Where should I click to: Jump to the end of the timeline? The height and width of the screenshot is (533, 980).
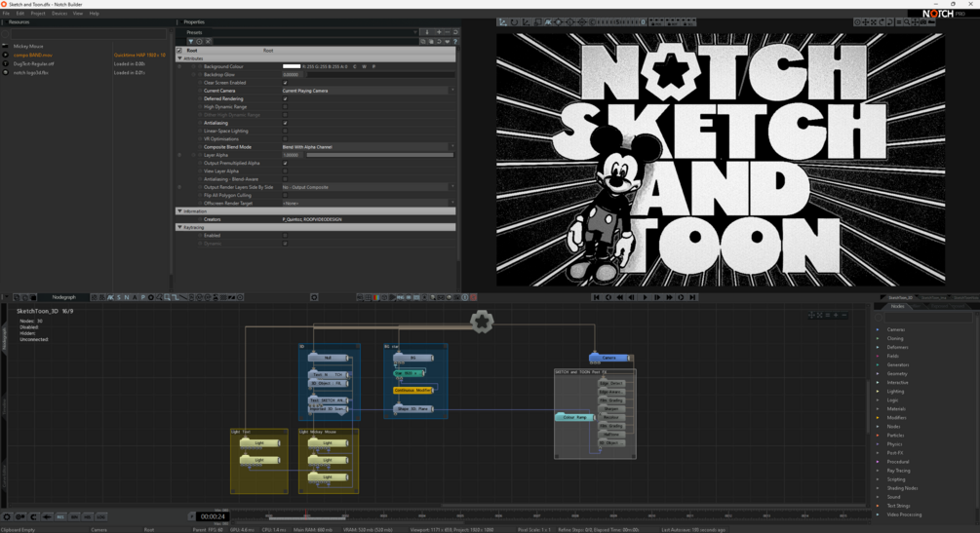692,297
